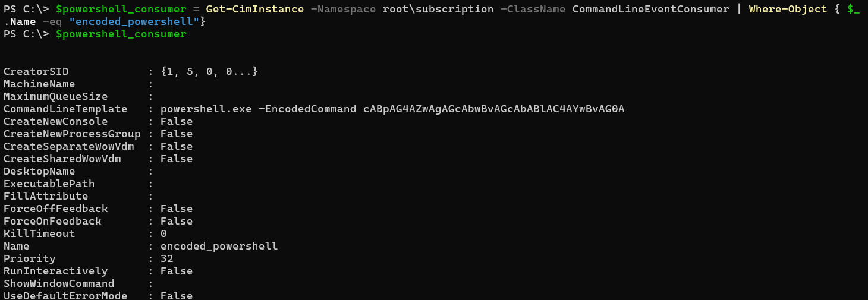Click the KillTimeout value 0
Image resolution: width=868 pixels, height=300 pixels.
[x=163, y=233]
